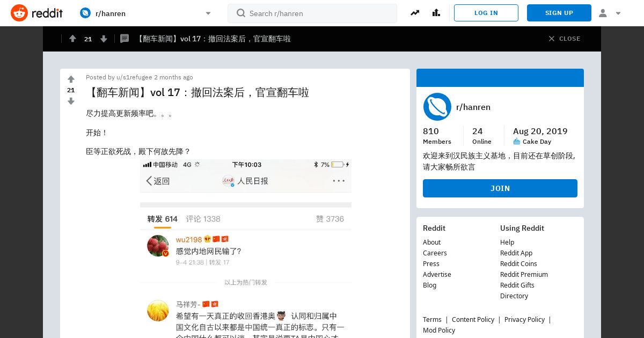Downvote the post beside its title
The height and width of the screenshot is (338, 644).
pyautogui.click(x=71, y=101)
